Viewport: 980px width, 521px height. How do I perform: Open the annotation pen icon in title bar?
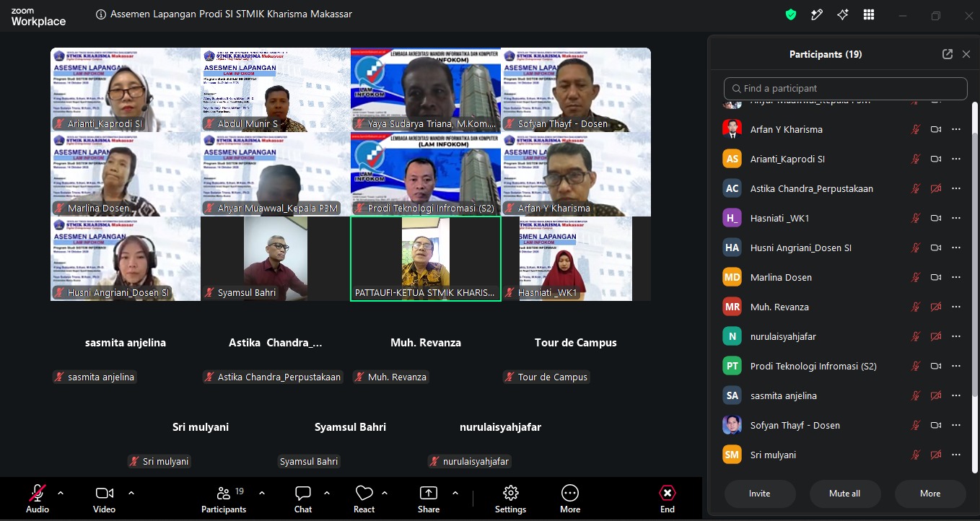tap(817, 14)
